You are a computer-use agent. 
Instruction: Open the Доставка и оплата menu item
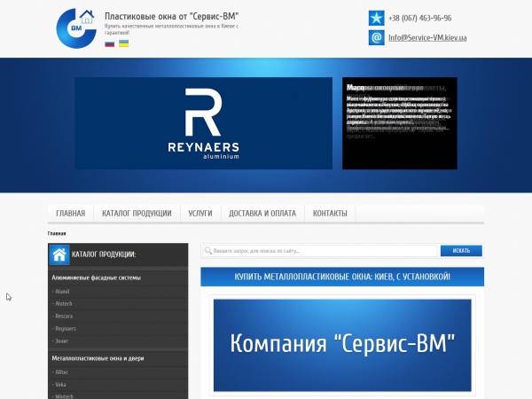[x=262, y=214]
